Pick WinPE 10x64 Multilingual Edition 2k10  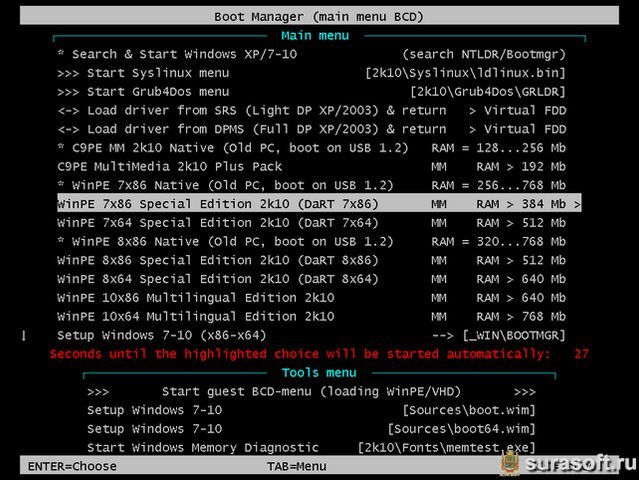[312, 317]
